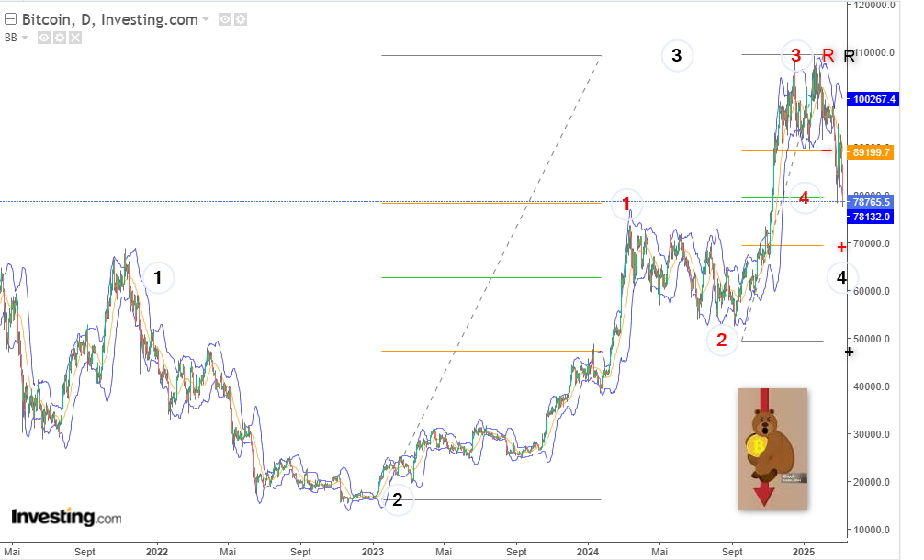Select red wave label 2 near Sept 2024

point(722,340)
